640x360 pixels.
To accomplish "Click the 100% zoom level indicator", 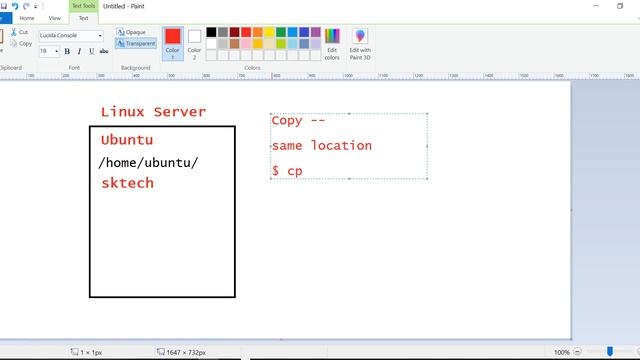I will coord(562,352).
